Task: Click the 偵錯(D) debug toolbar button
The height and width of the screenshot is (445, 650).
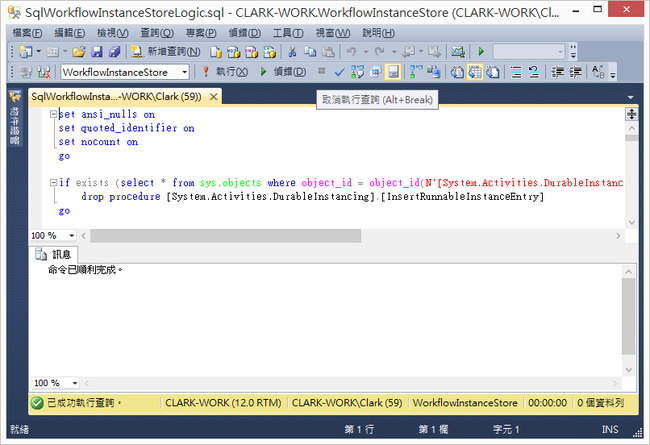Action: pyautogui.click(x=283, y=72)
